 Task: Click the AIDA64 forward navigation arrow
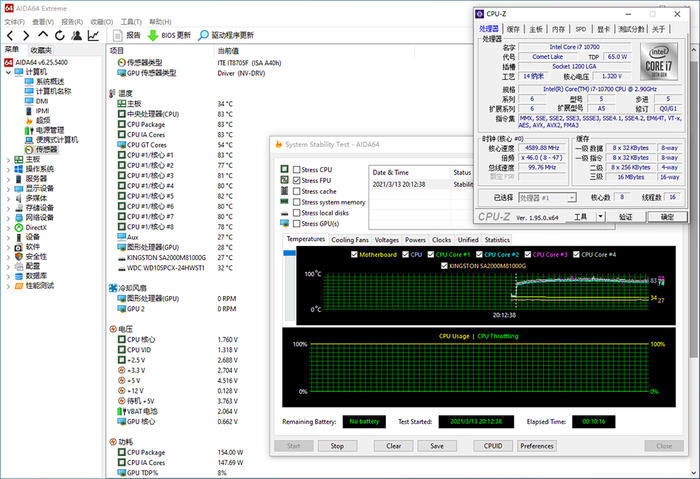26,36
